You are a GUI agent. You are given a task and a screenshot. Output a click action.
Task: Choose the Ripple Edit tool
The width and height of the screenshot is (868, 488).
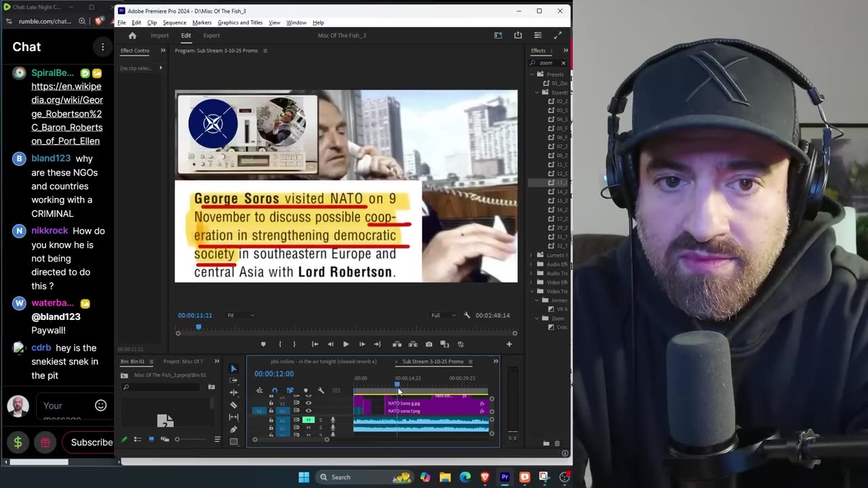pos(234,392)
